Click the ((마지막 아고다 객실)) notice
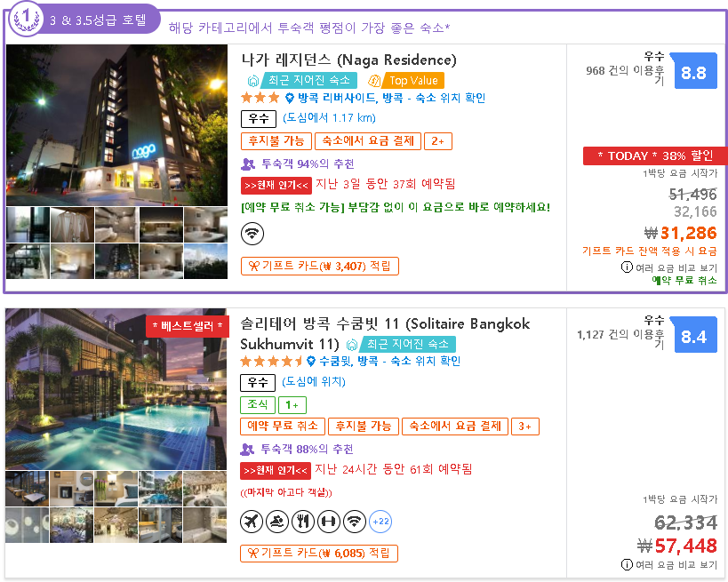 tap(286, 492)
